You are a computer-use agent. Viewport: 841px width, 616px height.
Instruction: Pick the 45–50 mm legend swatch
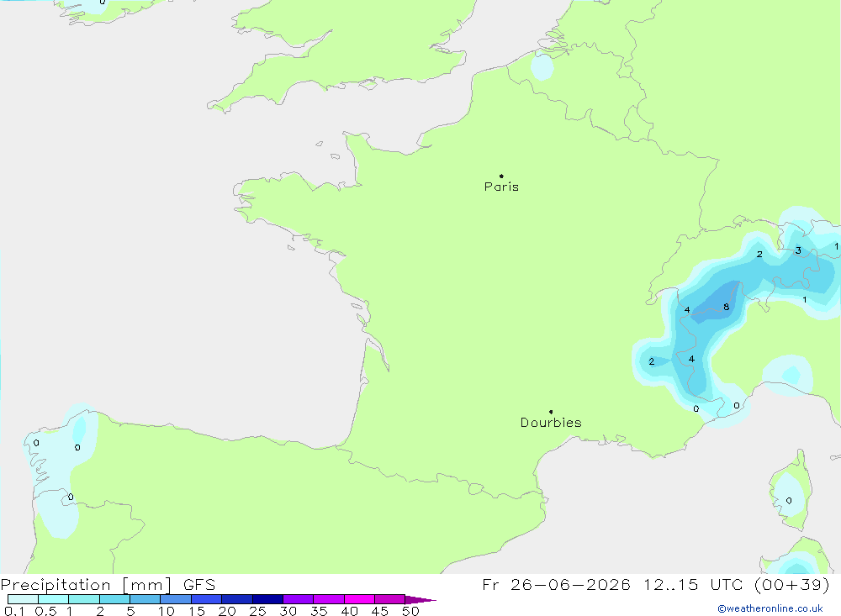(x=390, y=599)
